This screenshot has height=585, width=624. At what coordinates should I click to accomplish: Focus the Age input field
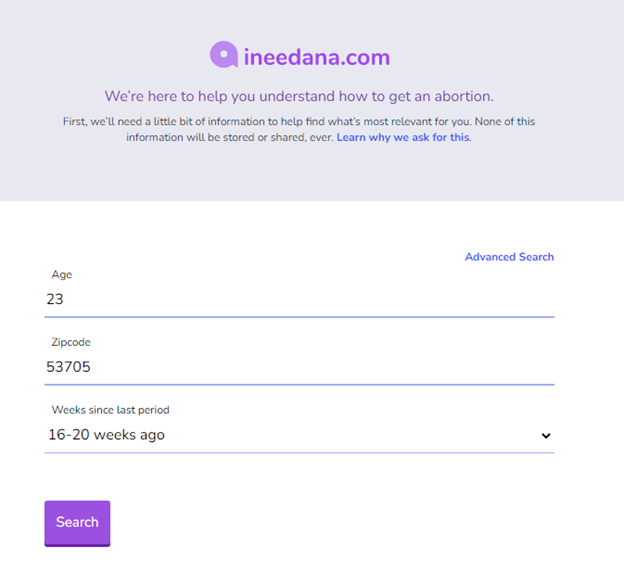click(299, 300)
